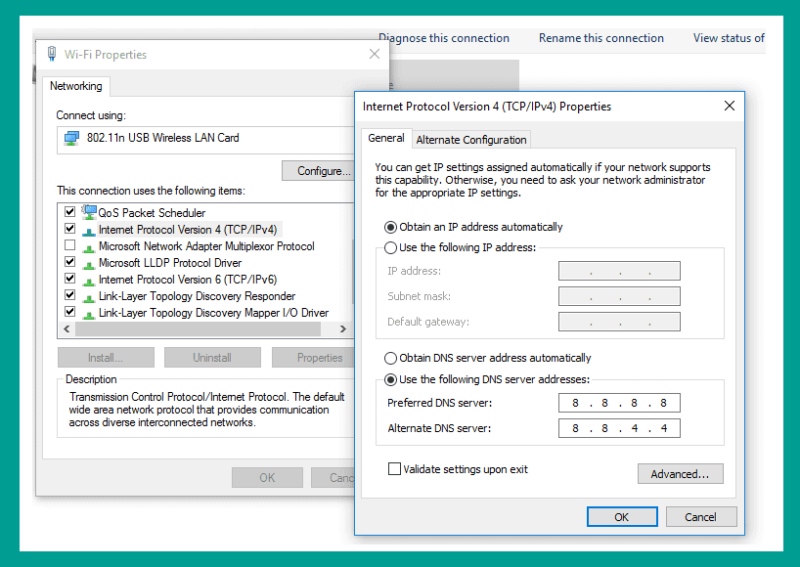
Task: Select the QoS Packet Scheduler row text
Action: [152, 213]
